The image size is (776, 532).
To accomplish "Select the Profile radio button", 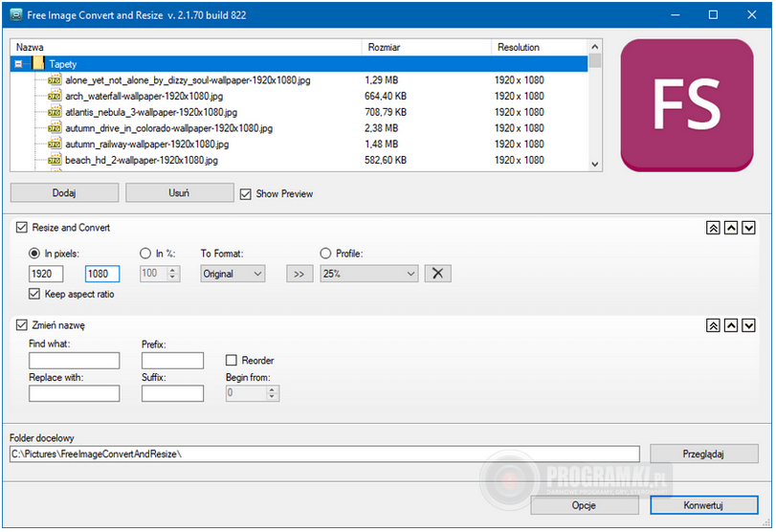I will [x=325, y=254].
